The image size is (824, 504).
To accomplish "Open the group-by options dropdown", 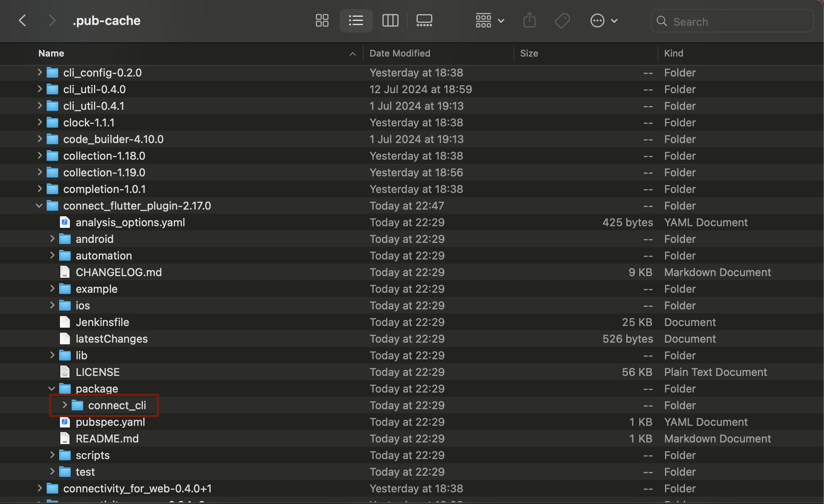I will pyautogui.click(x=490, y=20).
